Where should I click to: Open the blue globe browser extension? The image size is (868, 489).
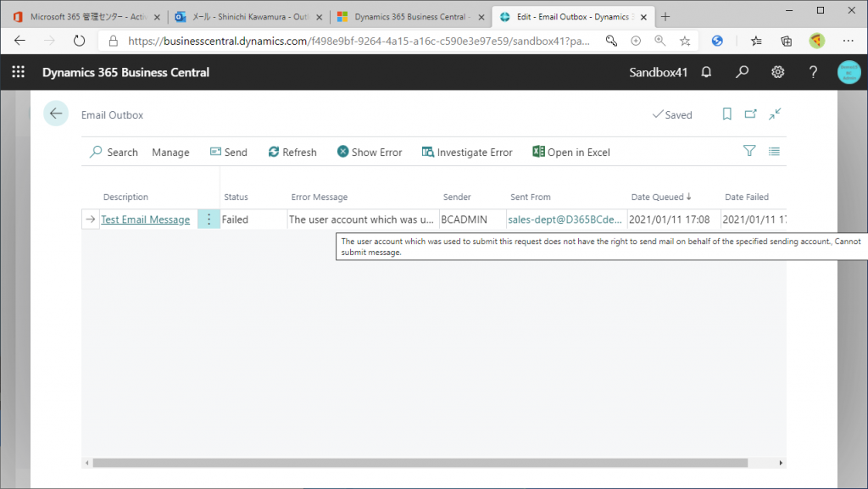point(717,41)
